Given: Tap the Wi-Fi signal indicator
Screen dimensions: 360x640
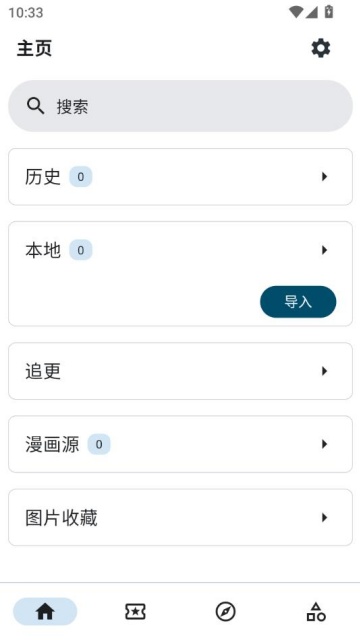Looking at the screenshot, I should click(296, 12).
